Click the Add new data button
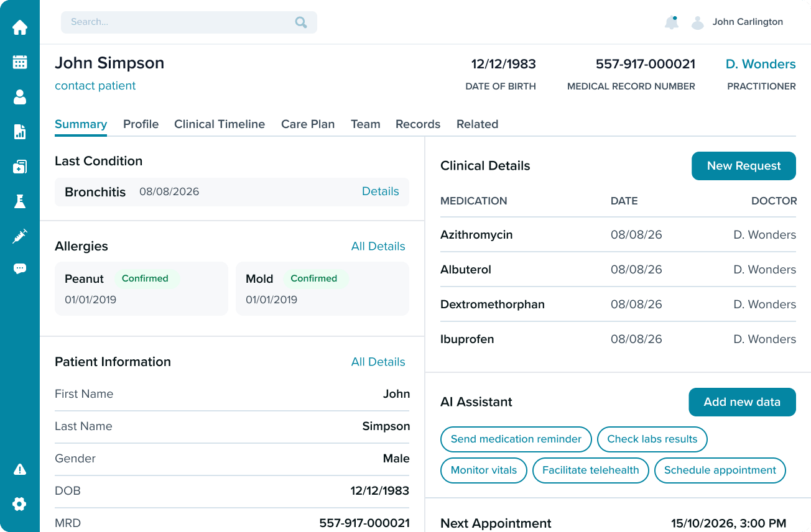 pyautogui.click(x=742, y=402)
